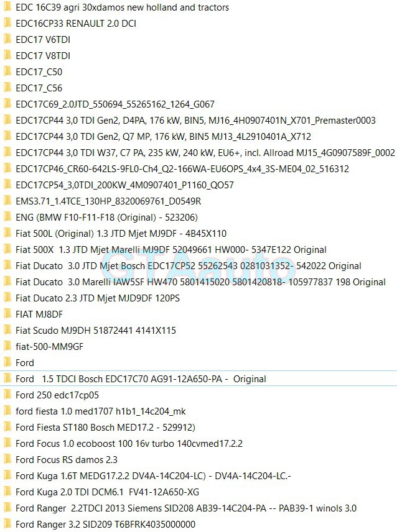The image size is (397, 532).
Task: Select Ford 1.5 TDCI Bosch EDC17C70 folder
Action: click(x=141, y=378)
